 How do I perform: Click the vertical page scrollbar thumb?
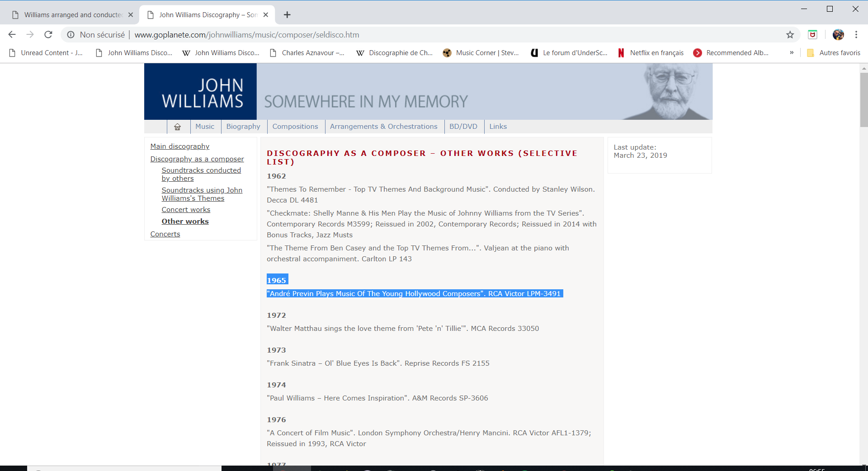coord(863,99)
